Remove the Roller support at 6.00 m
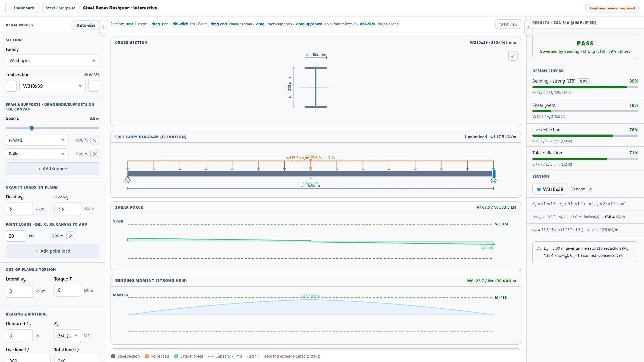This screenshot has height=362, width=644. pyautogui.click(x=95, y=154)
